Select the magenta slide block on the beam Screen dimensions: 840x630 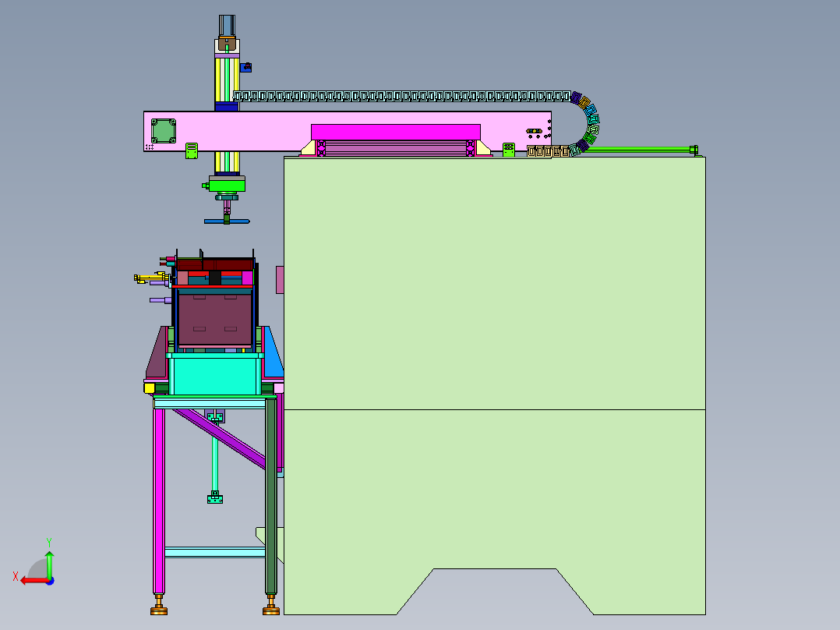coord(395,132)
